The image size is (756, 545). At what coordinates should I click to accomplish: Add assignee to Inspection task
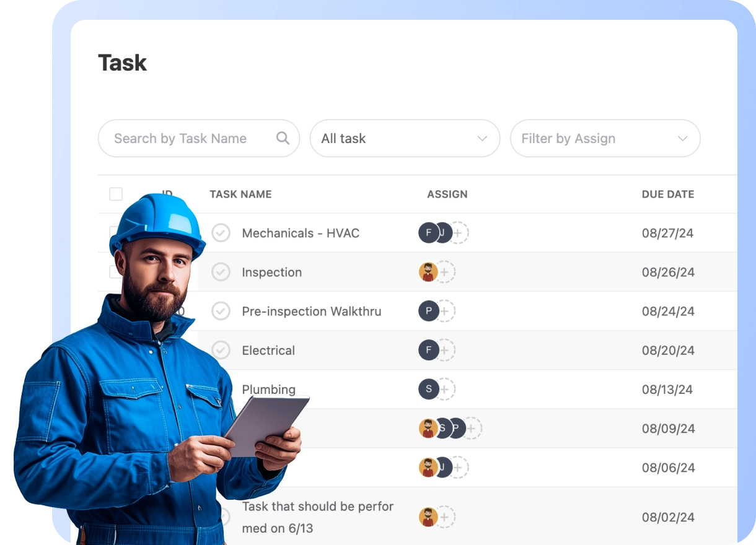pyautogui.click(x=445, y=272)
